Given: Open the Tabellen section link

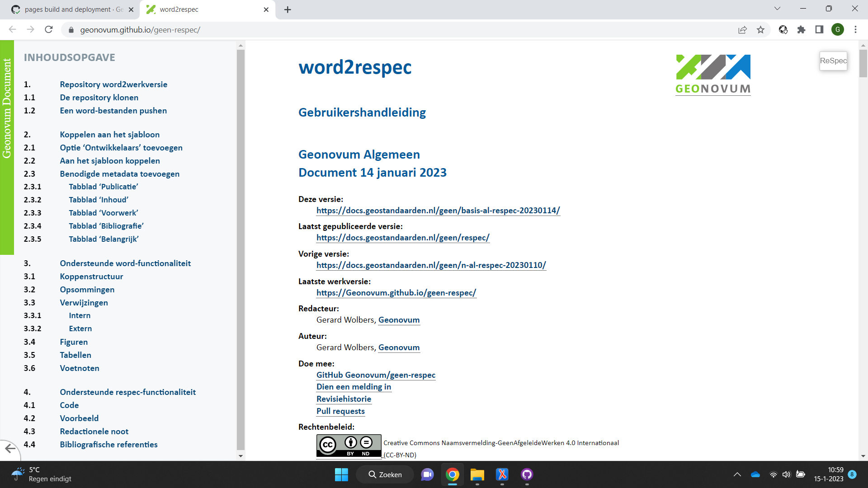Looking at the screenshot, I should point(75,355).
